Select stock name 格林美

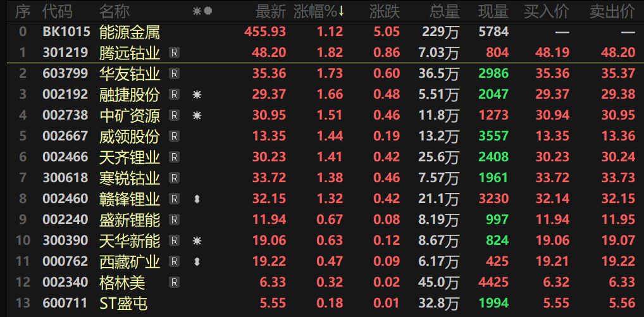pyautogui.click(x=122, y=282)
